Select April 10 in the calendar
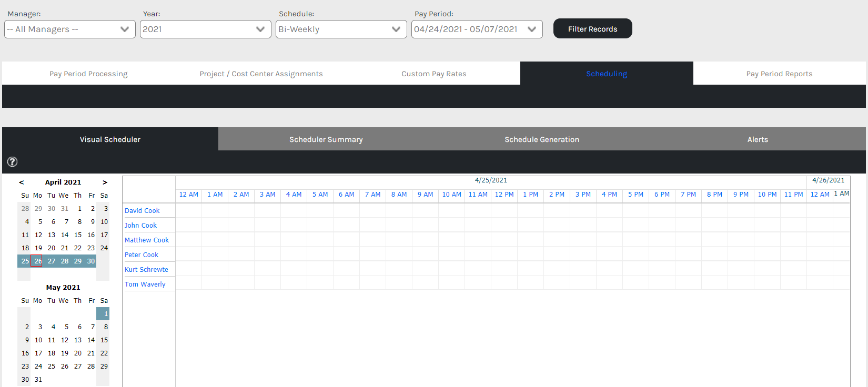 [104, 222]
